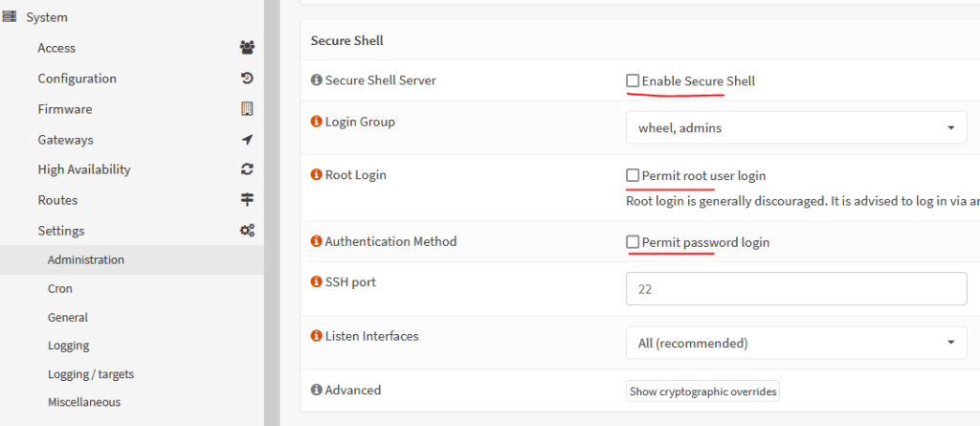
Task: Open the Miscellaneous settings link
Action: click(84, 402)
